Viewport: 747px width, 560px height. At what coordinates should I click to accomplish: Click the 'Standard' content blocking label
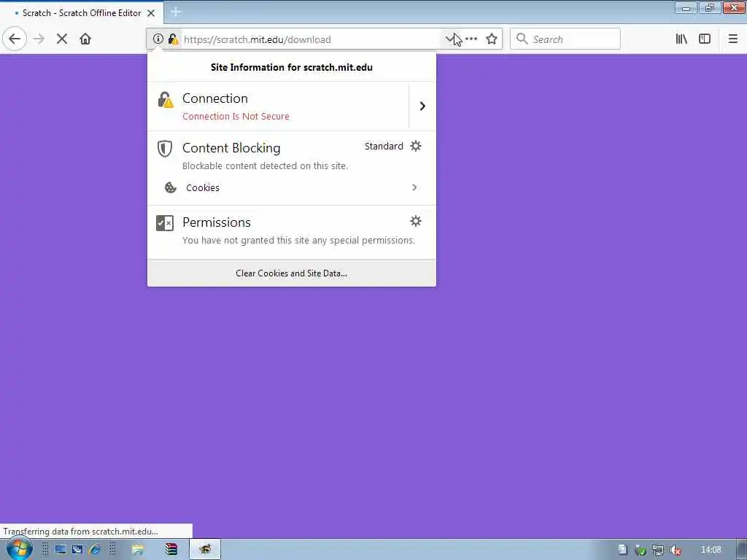[x=384, y=146]
